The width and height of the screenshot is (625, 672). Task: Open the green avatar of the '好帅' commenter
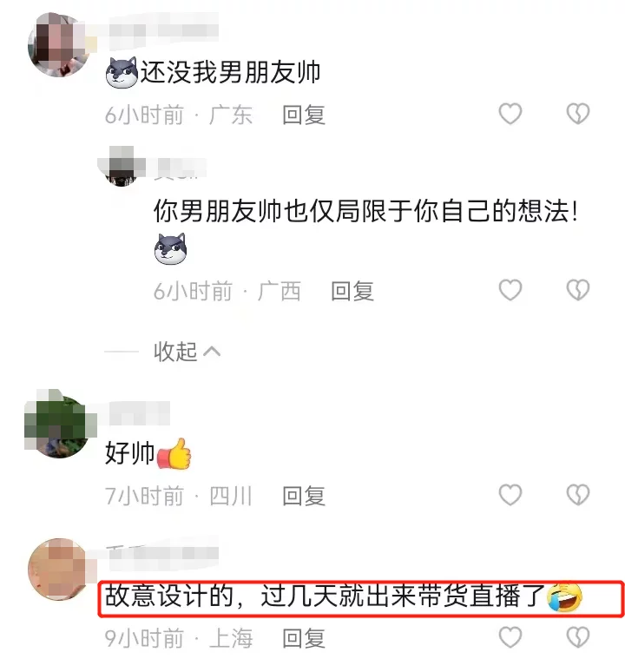pos(59,426)
